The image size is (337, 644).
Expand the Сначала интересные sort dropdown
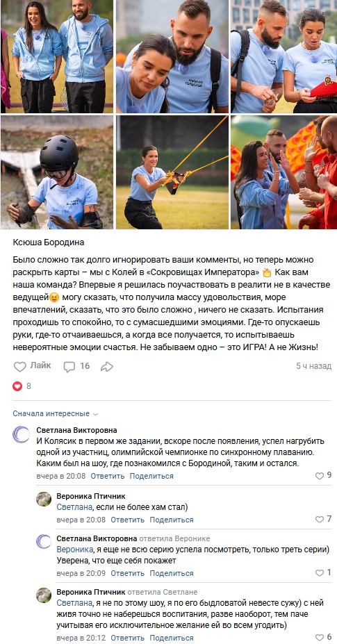(x=56, y=413)
